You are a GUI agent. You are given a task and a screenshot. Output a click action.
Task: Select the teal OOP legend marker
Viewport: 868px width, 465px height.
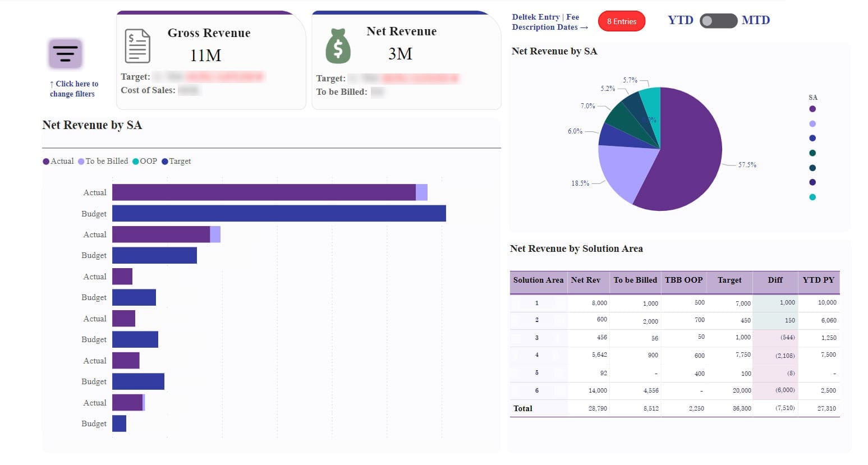pyautogui.click(x=136, y=162)
